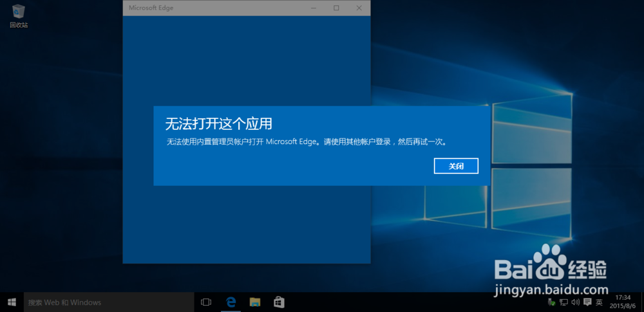Viewport: 644px width, 312px height.
Task: Click the Safely Remove Hardware tray icon
Action: (552, 302)
